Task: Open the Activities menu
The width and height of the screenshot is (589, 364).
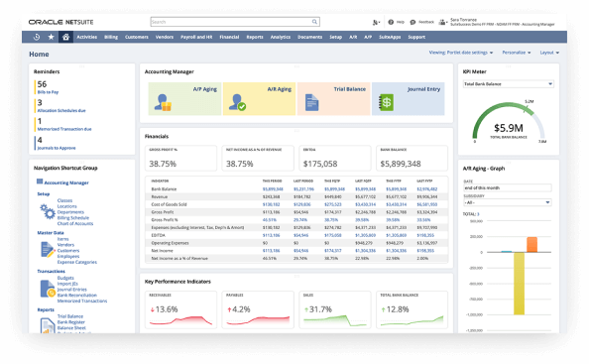Action: tap(87, 37)
